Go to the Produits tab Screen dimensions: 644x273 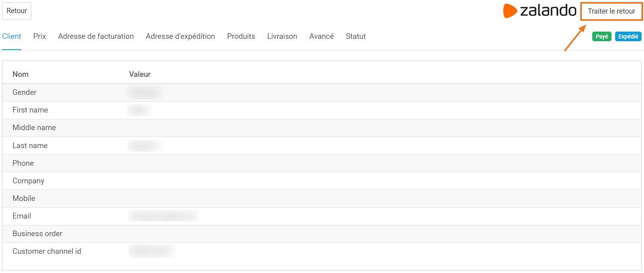pos(241,36)
